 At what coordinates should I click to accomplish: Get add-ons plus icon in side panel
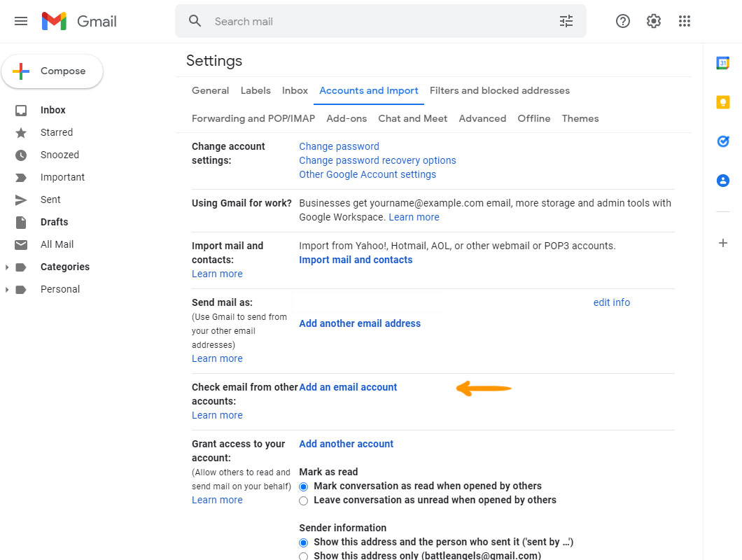click(722, 243)
